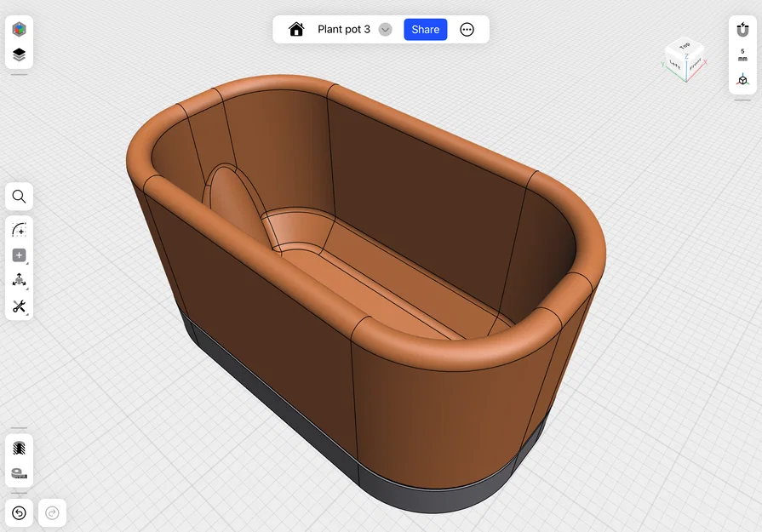Viewport: 762px width, 532px height.
Task: Expand the Plant pot 3 title dropdown
Action: (x=385, y=28)
